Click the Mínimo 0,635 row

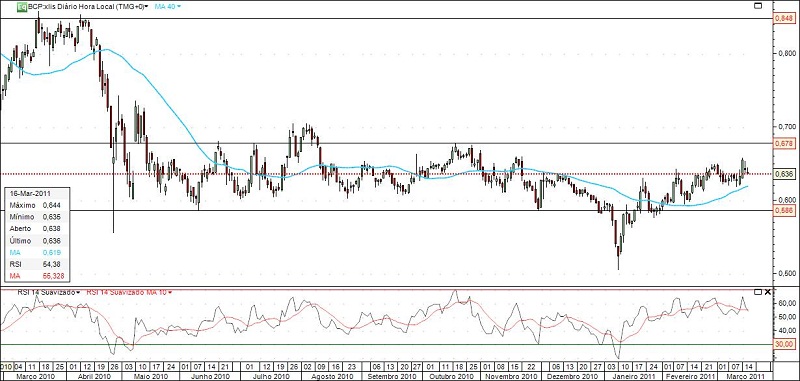click(36, 217)
